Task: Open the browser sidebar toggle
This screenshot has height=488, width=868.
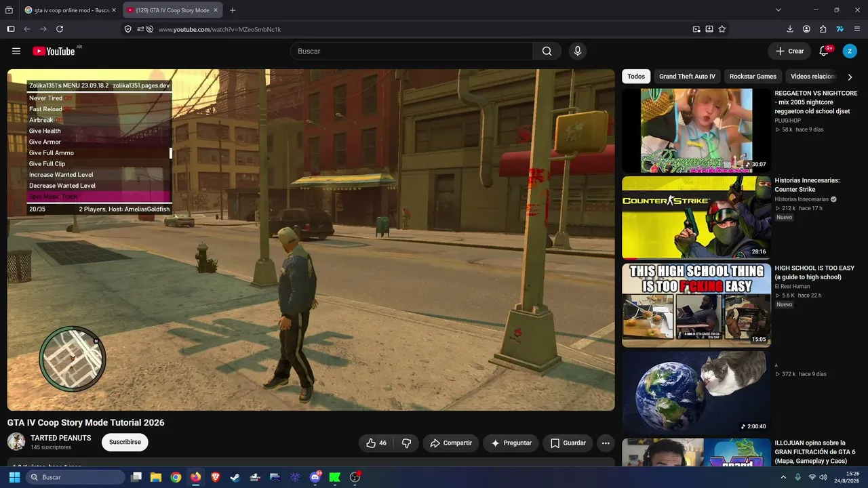Action: pyautogui.click(x=11, y=29)
